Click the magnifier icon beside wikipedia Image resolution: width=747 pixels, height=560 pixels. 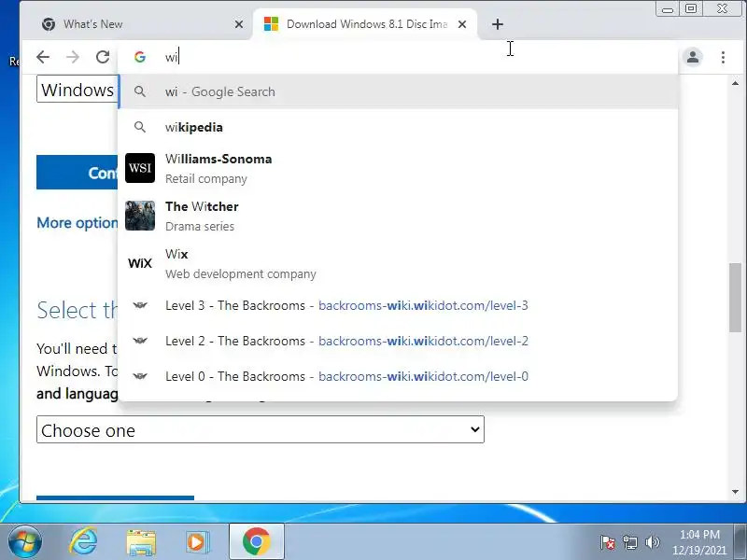[139, 127]
